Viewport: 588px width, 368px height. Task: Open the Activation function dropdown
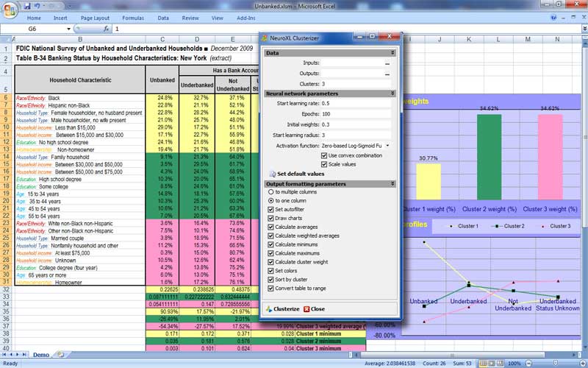387,146
